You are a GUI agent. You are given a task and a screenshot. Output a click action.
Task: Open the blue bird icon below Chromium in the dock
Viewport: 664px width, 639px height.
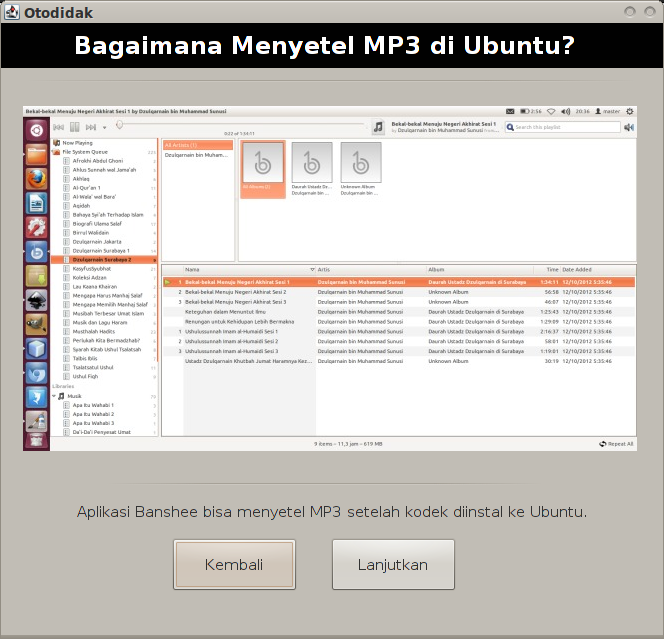(x=36, y=398)
